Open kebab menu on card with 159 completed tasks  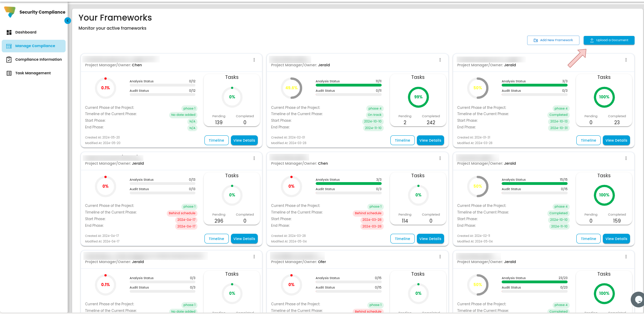626,158
